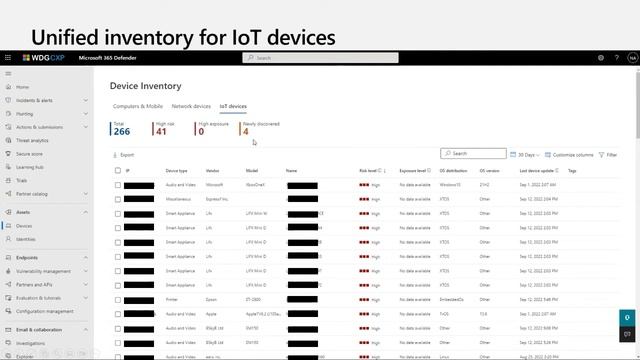Select the LIFX Mini W row checkbox

click(x=118, y=213)
